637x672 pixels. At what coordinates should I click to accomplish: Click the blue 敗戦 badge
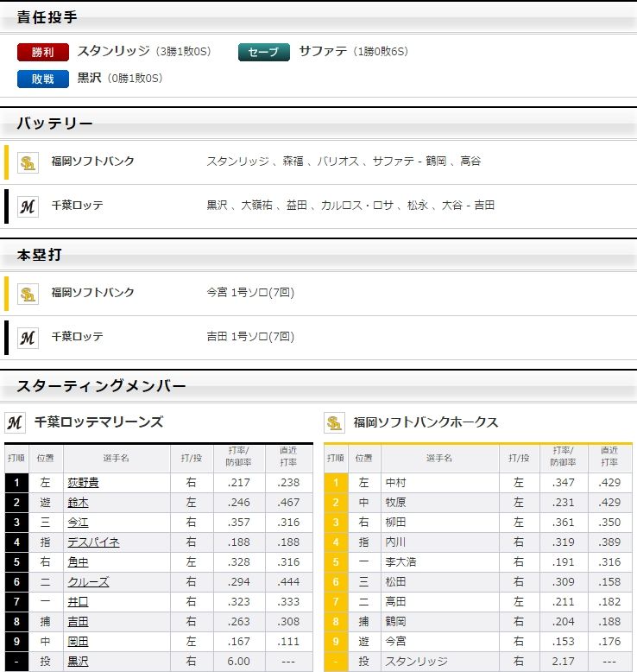pos(43,79)
